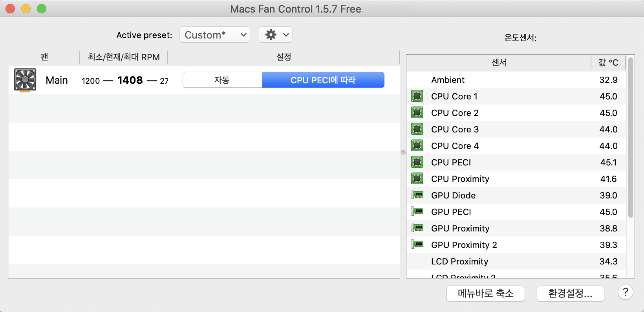Click the CPU Core 3 chip icon
Screen dimensions: 644x312
tap(417, 129)
